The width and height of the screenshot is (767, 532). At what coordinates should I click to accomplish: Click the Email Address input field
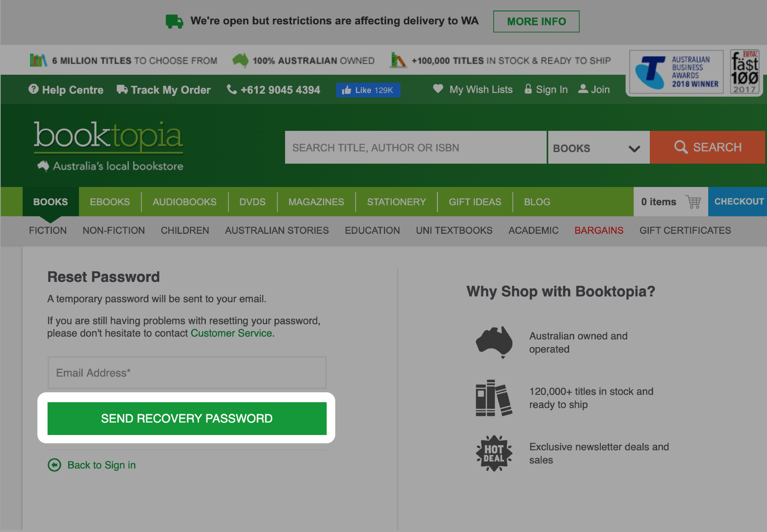click(187, 373)
